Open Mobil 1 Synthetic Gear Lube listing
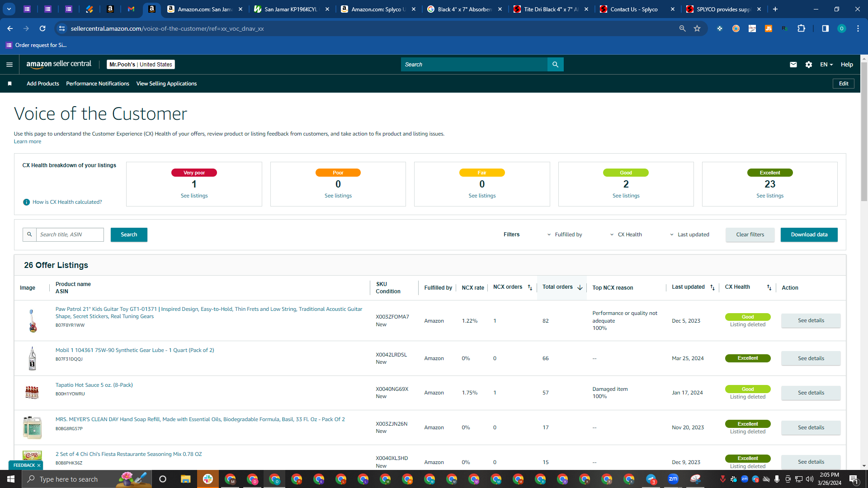 tap(135, 350)
